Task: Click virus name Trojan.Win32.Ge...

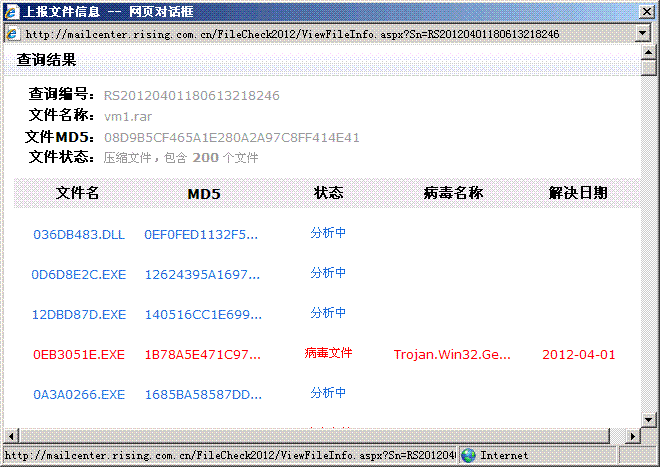Action: point(452,355)
